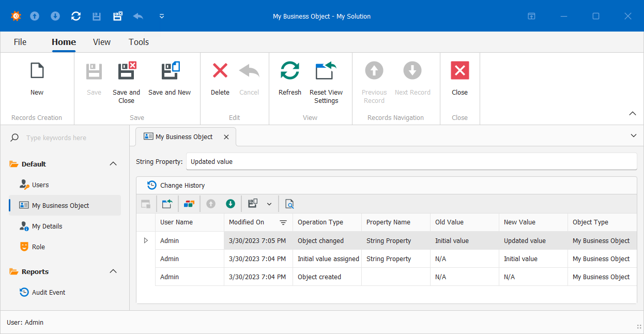This screenshot has width=644, height=334.
Task: Open the export options dropdown arrow
Action: tap(269, 204)
